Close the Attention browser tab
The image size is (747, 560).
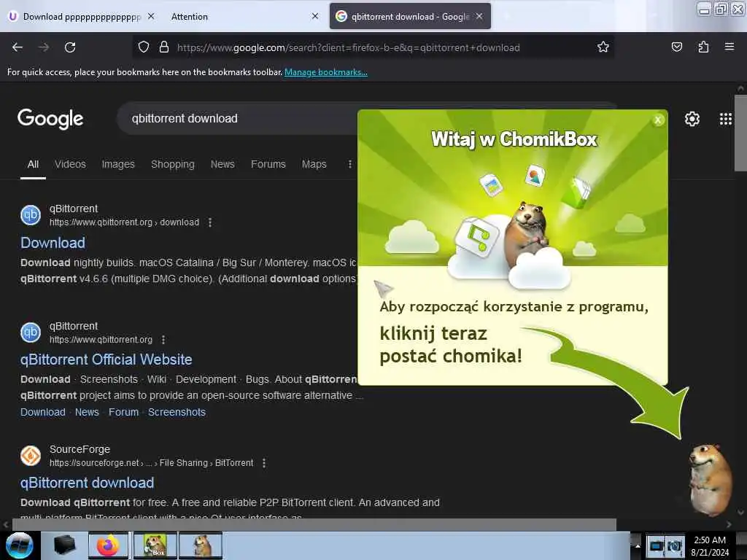315,16
